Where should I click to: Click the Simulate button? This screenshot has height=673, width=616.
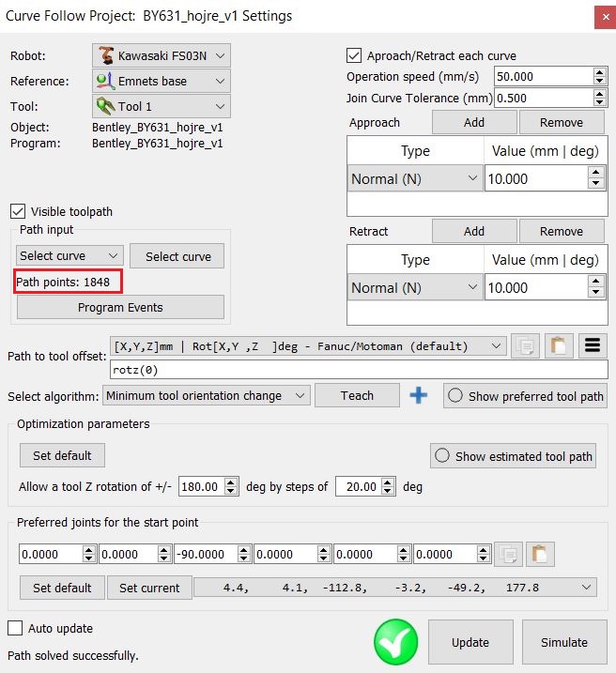(564, 642)
